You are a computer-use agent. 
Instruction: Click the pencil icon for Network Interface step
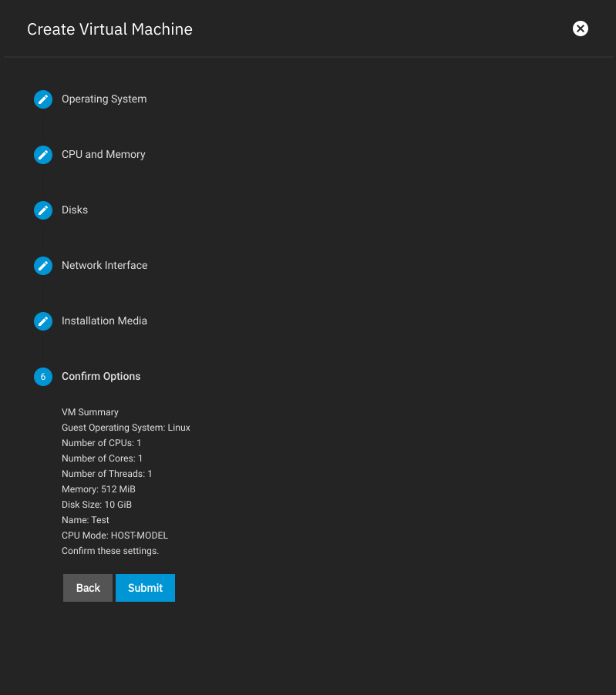pyautogui.click(x=43, y=266)
